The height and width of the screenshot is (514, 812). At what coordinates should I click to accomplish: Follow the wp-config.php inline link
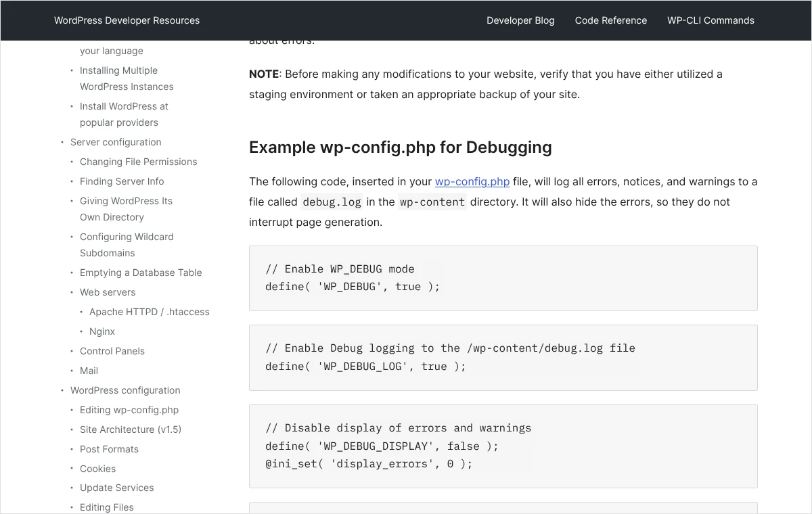[472, 181]
